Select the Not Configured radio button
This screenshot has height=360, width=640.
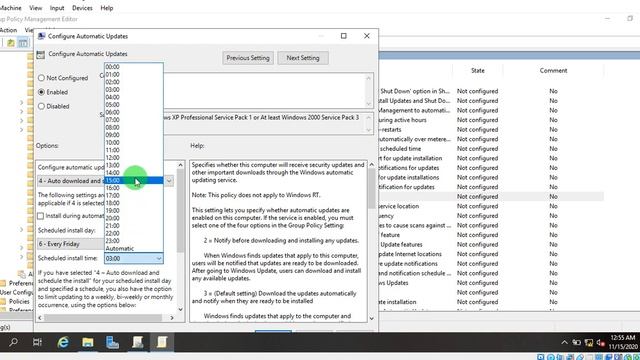[x=41, y=78]
